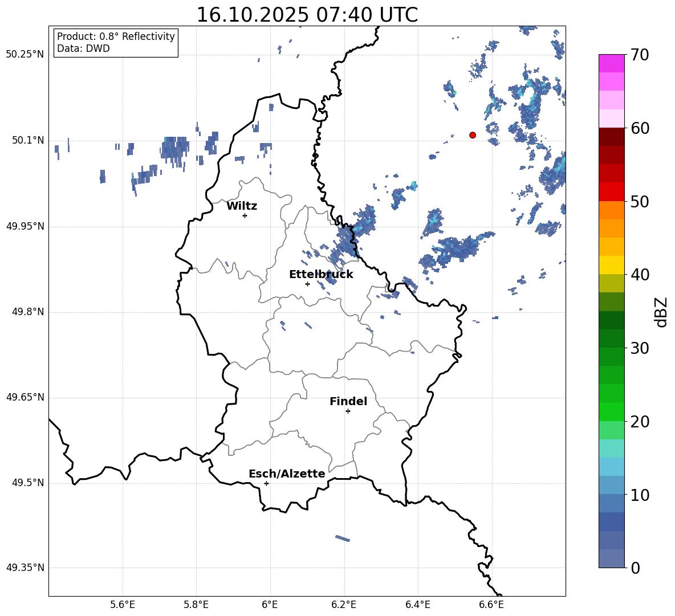Click the 50.1°N latitude label
The image size is (675, 616).
(28, 141)
